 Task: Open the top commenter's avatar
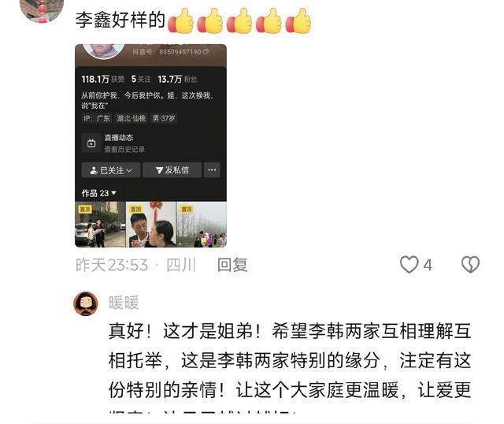click(42, 9)
